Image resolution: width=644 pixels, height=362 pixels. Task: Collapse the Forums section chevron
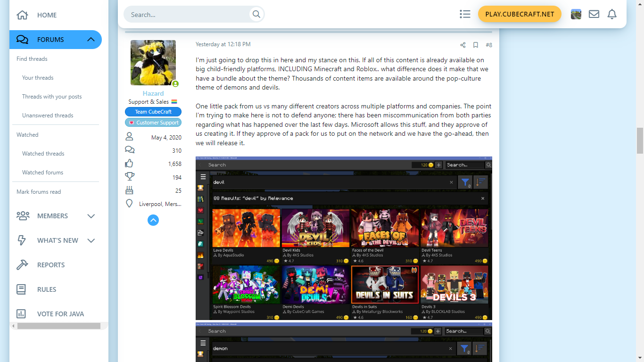point(91,40)
